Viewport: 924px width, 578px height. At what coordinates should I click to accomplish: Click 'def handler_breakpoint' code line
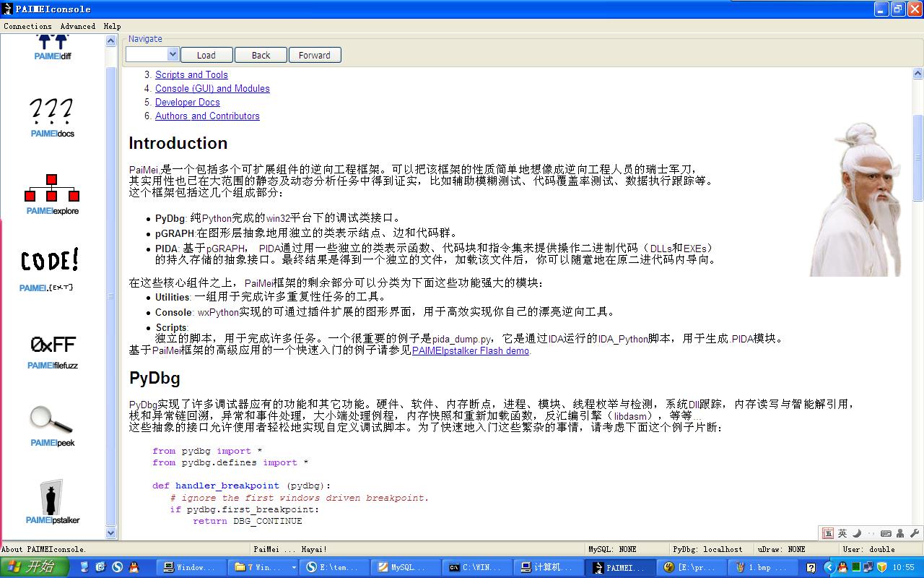[x=242, y=486]
